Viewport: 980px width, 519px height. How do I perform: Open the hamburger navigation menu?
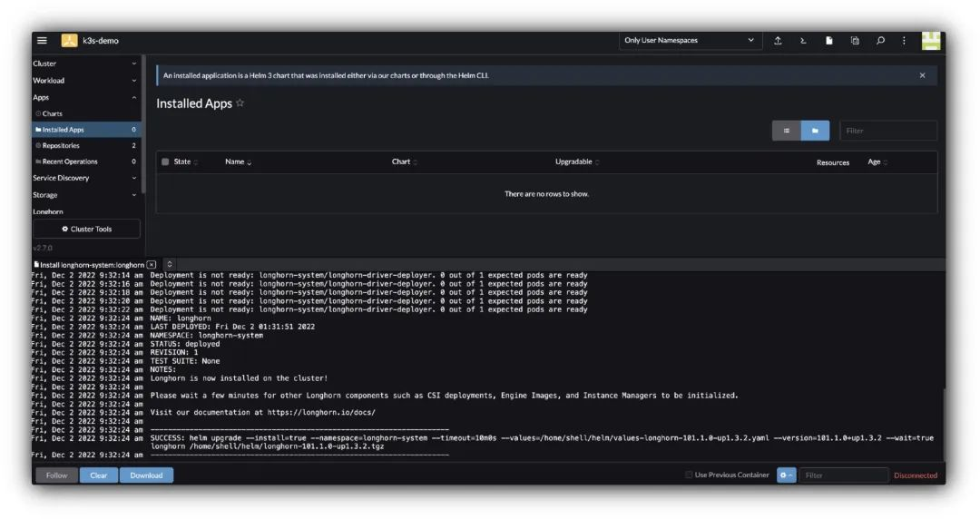tap(42, 41)
